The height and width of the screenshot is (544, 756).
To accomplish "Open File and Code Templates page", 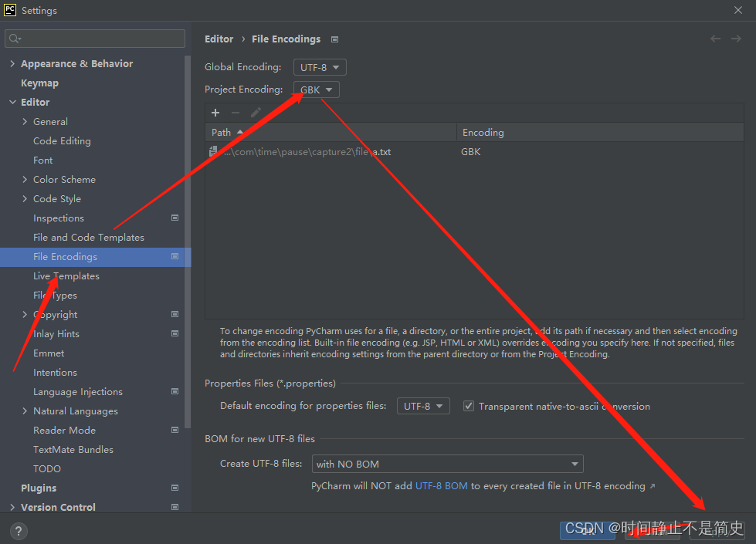I will (x=89, y=237).
